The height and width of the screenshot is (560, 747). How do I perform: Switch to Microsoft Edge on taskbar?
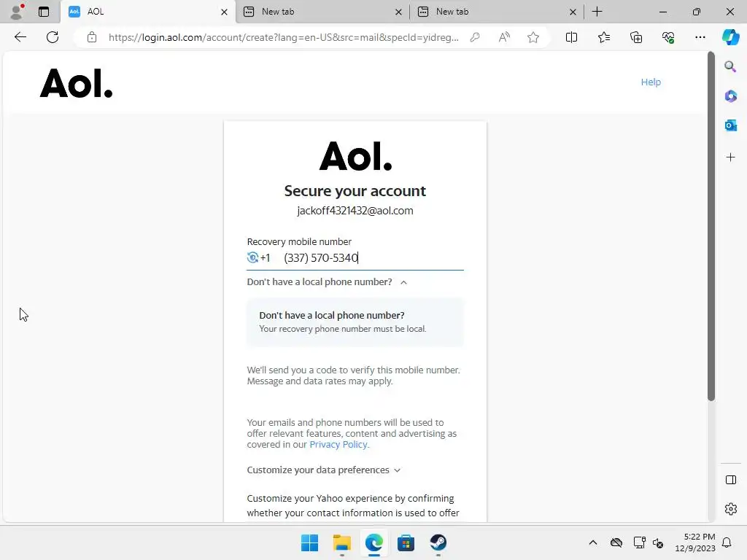[374, 542]
